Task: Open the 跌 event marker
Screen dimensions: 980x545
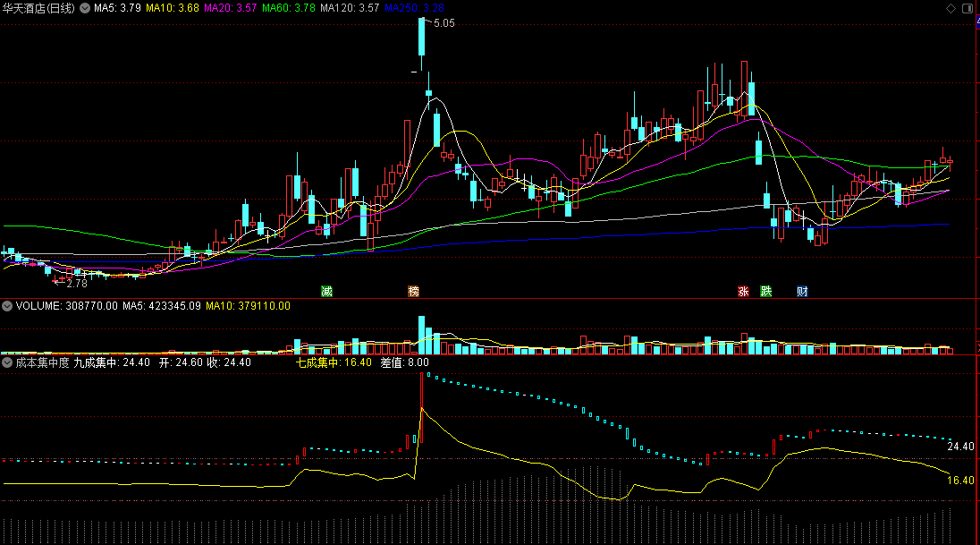Action: 765,291
